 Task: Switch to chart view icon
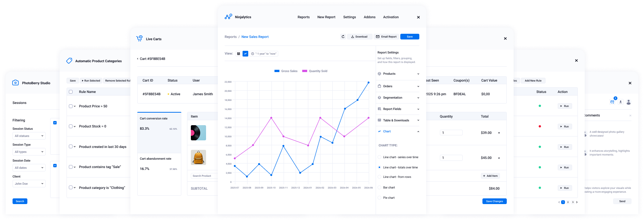(x=246, y=54)
